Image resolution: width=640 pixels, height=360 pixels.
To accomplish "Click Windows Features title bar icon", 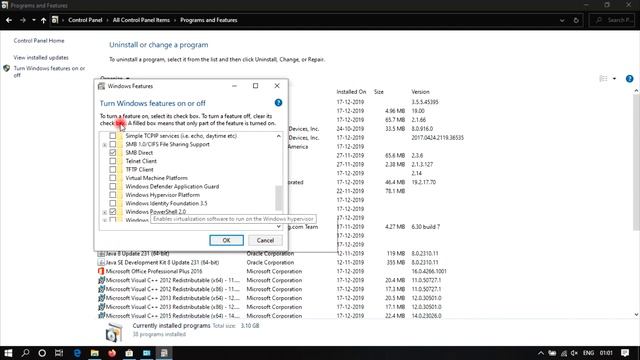I will (101, 86).
